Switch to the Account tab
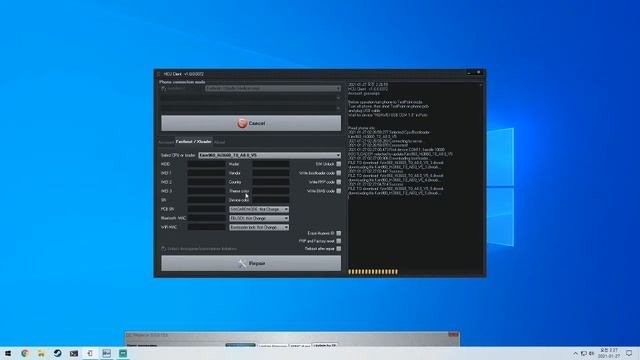The image size is (640, 360). [166, 142]
